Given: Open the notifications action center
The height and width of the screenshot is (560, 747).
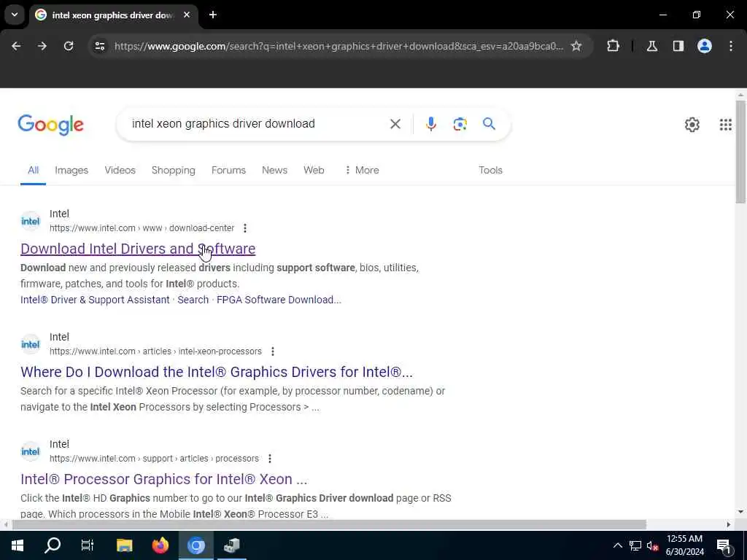Looking at the screenshot, I should pos(724,545).
